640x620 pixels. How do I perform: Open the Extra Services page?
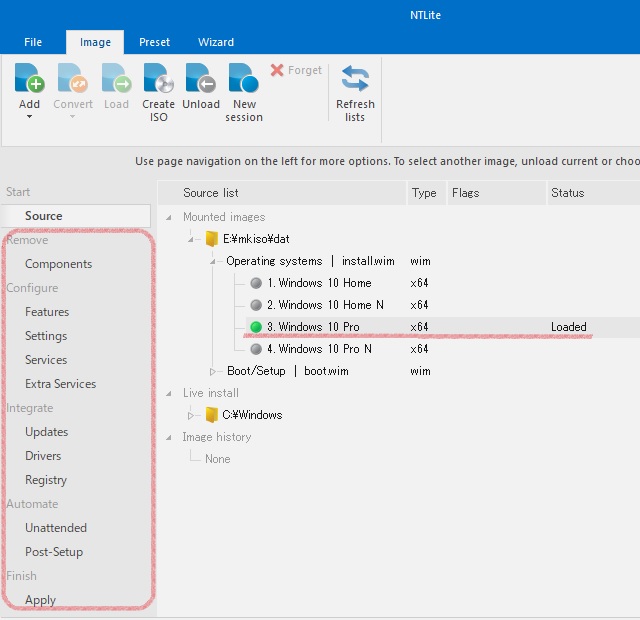tap(60, 384)
